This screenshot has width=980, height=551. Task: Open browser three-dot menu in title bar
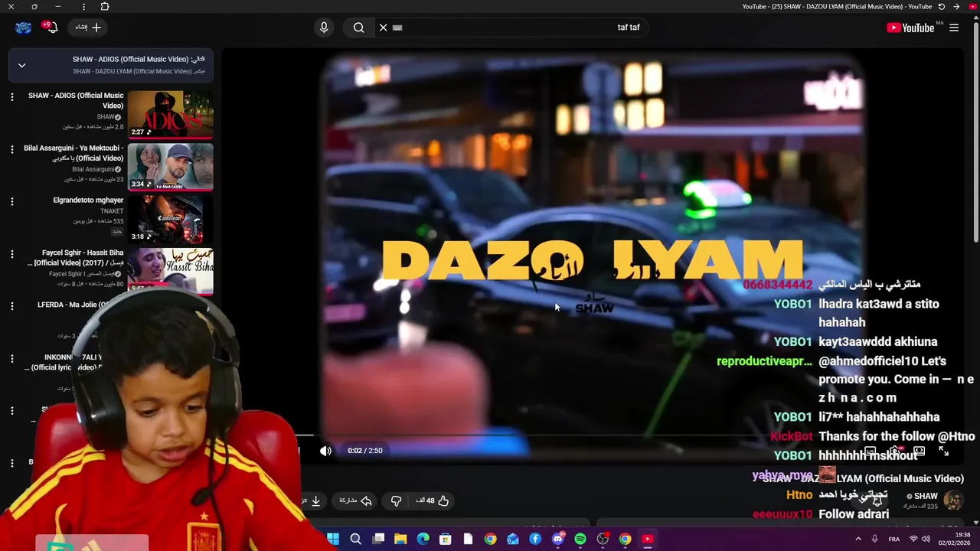pyautogui.click(x=83, y=6)
